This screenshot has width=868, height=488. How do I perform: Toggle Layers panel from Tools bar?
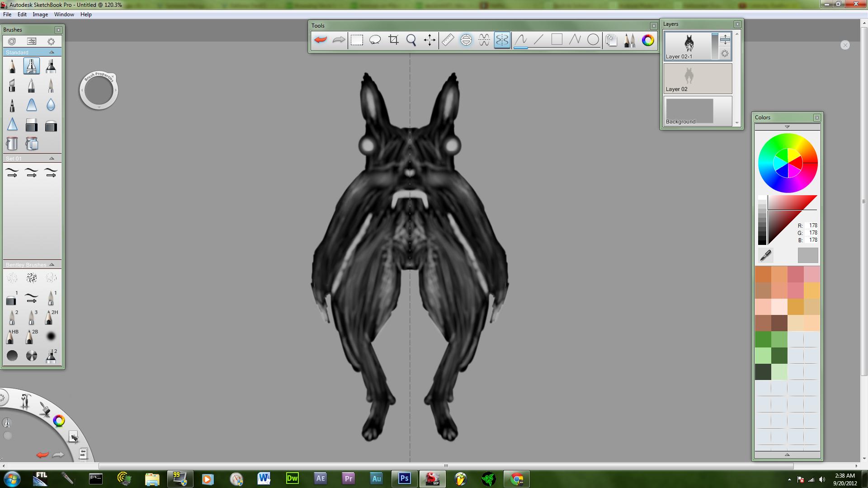pos(612,40)
